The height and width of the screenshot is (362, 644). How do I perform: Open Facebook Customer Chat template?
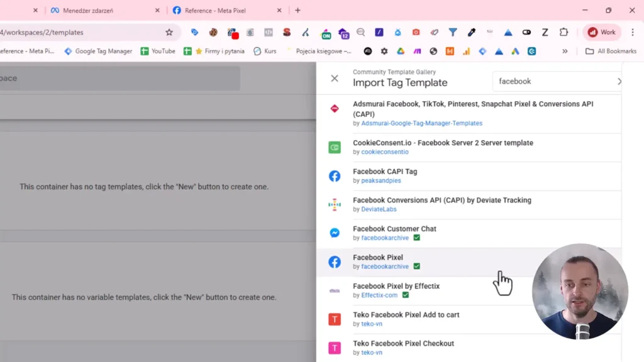469,233
